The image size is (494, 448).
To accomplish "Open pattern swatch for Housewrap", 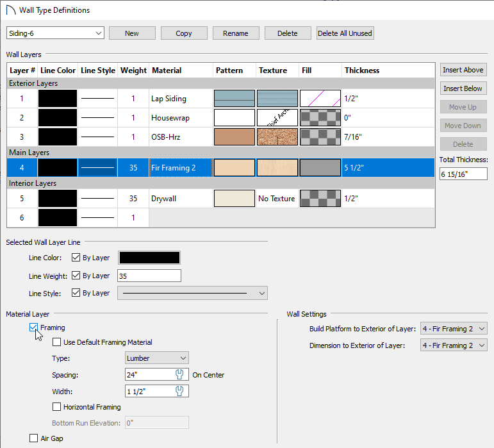I will (235, 117).
